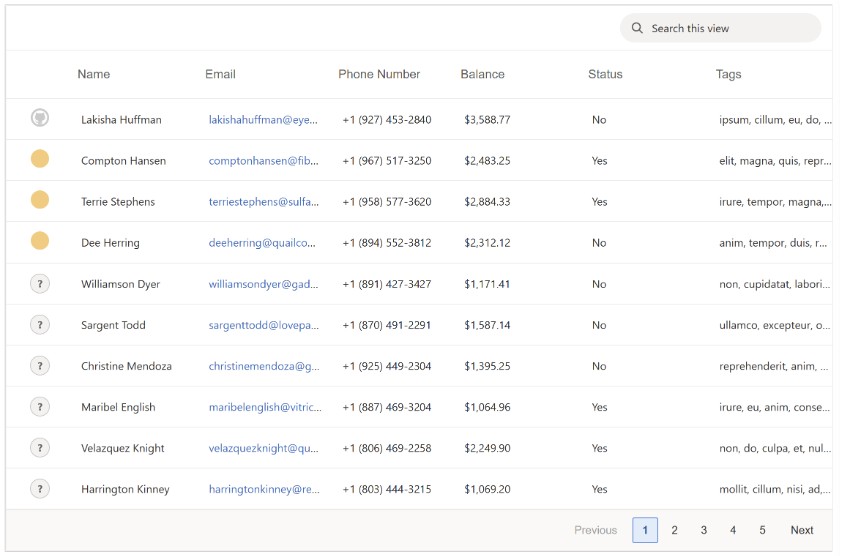Screen dimensions: 850x556
Task: Open velazquezknight email link
Action: coord(263,448)
